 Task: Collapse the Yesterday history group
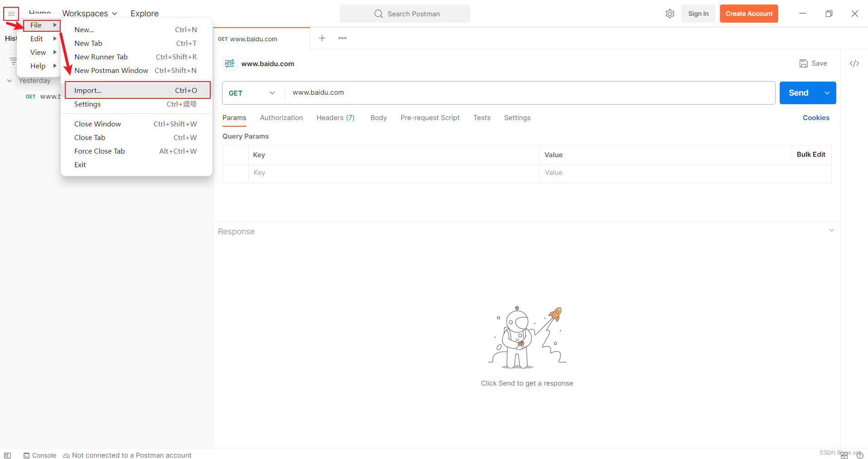10,81
